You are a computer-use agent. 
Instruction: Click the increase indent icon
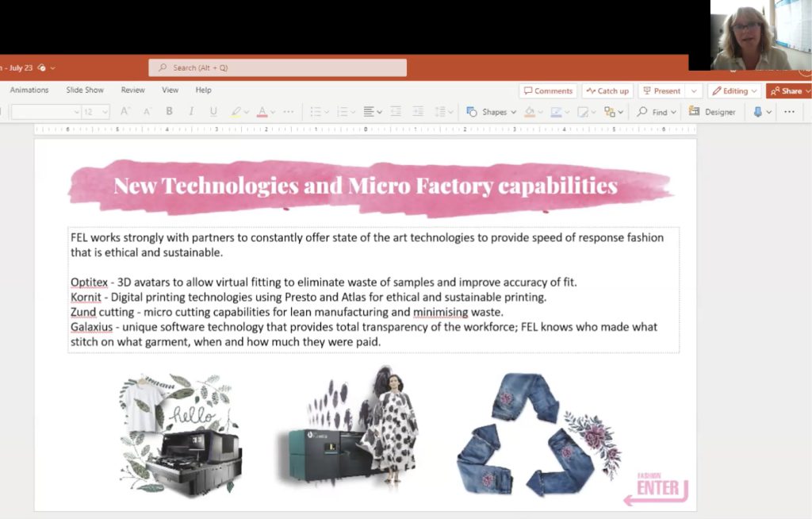point(418,112)
